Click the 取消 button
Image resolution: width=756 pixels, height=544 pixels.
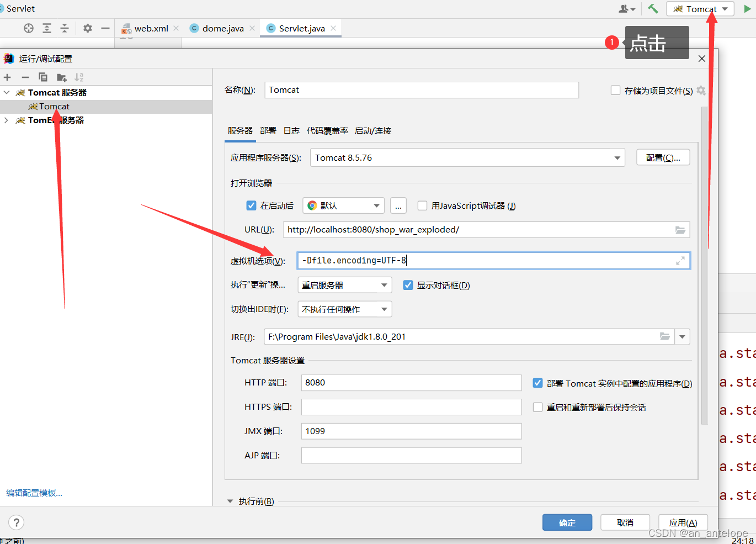click(625, 522)
